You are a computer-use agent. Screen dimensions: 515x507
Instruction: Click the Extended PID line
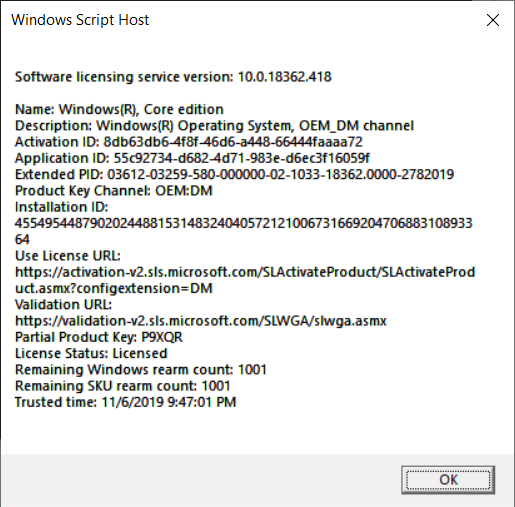[x=234, y=174]
